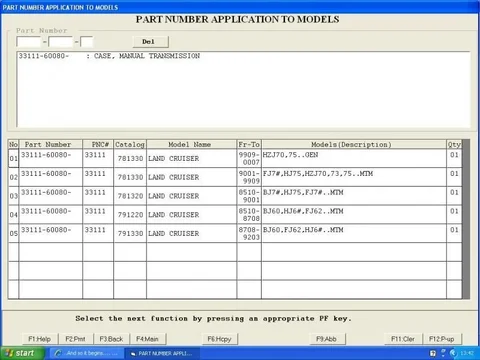
Task: Select row 05 number cell
Action: [13, 233]
